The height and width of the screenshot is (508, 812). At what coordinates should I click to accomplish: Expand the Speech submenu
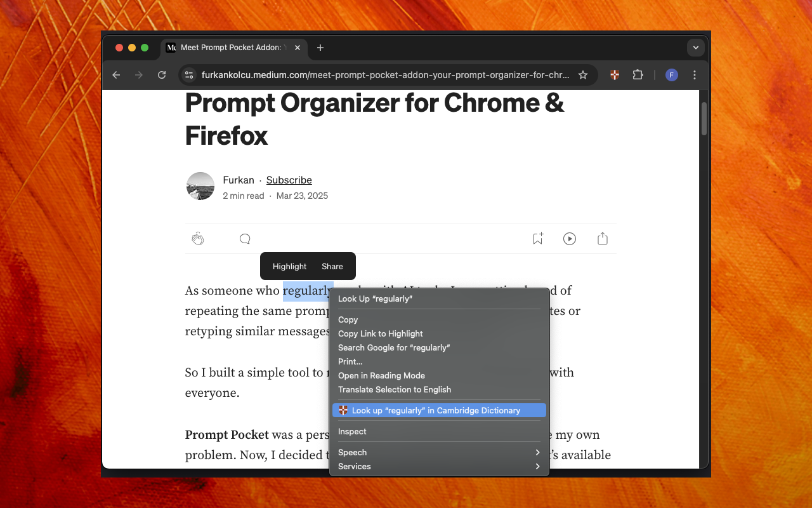(x=439, y=452)
